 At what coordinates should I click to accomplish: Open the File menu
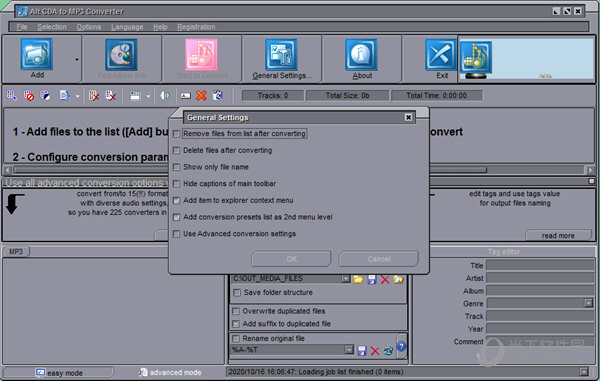(22, 27)
